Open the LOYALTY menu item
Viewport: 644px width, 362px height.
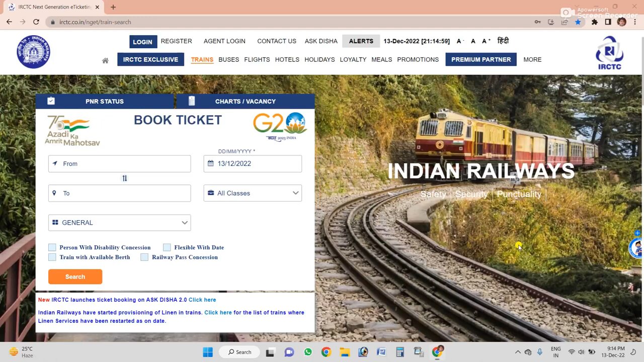coord(353,59)
